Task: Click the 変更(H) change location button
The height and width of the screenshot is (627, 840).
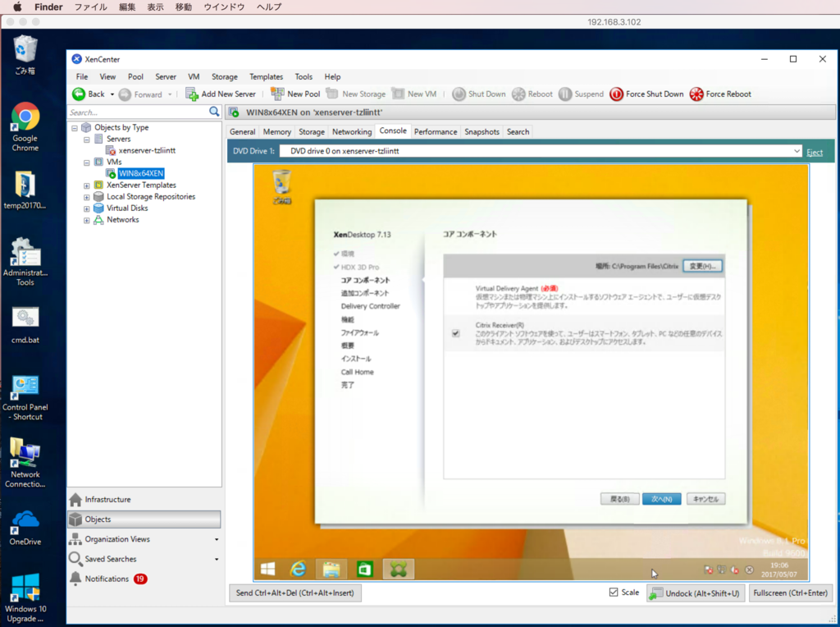Action: tap(702, 267)
